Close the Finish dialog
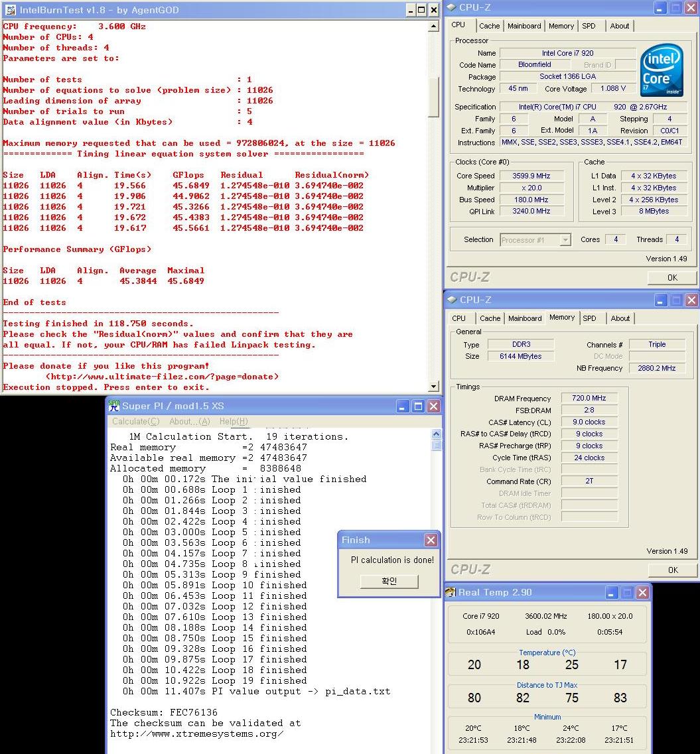 click(431, 540)
